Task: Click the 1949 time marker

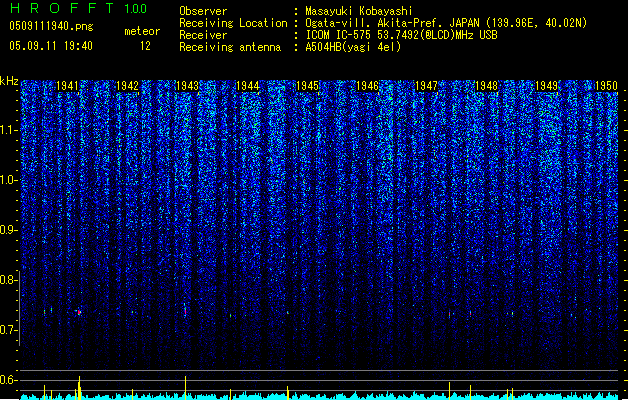Action: click(546, 86)
